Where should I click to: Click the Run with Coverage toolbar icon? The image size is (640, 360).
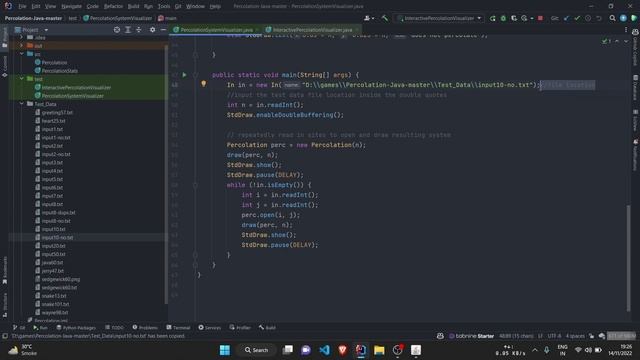[x=513, y=18]
